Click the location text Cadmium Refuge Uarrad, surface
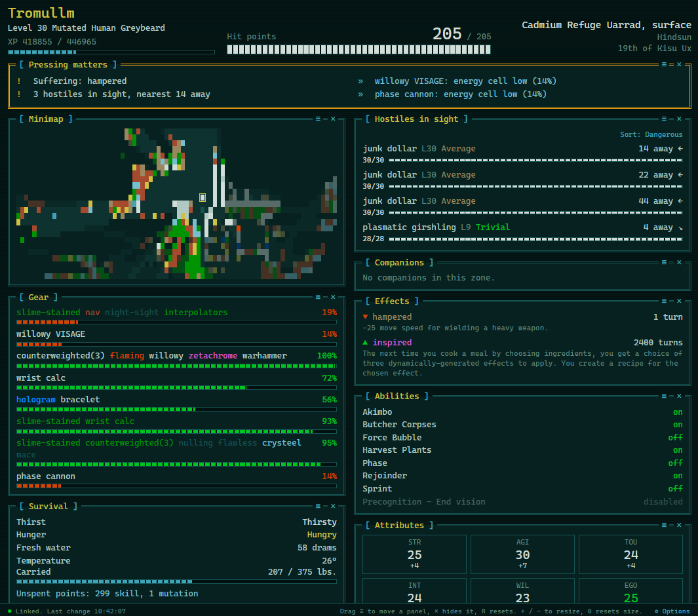This screenshot has height=616, width=698. [607, 25]
